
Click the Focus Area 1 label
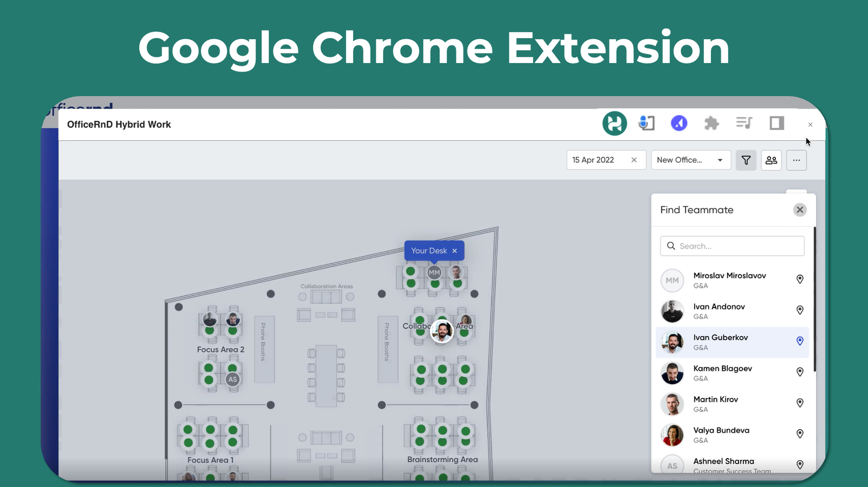tap(211, 460)
